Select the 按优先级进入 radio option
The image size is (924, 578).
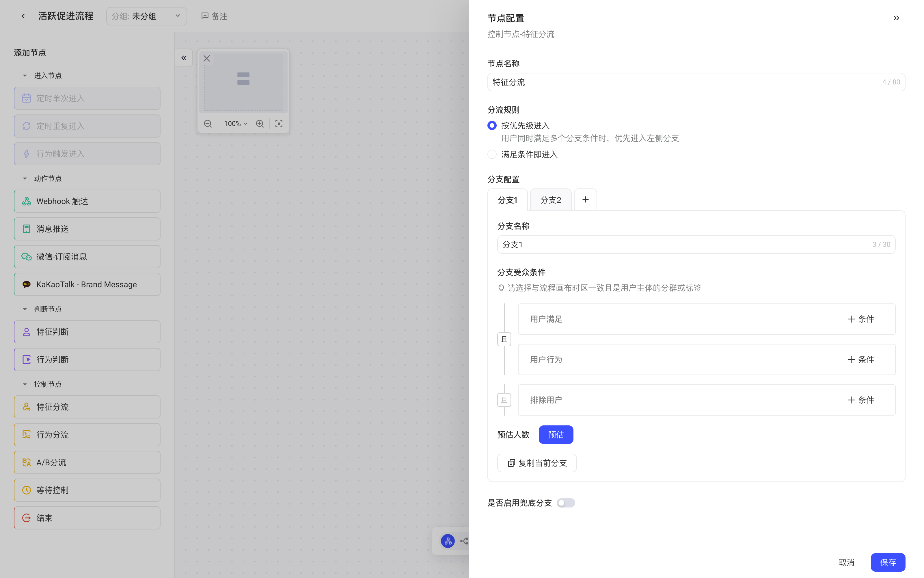[x=492, y=125]
